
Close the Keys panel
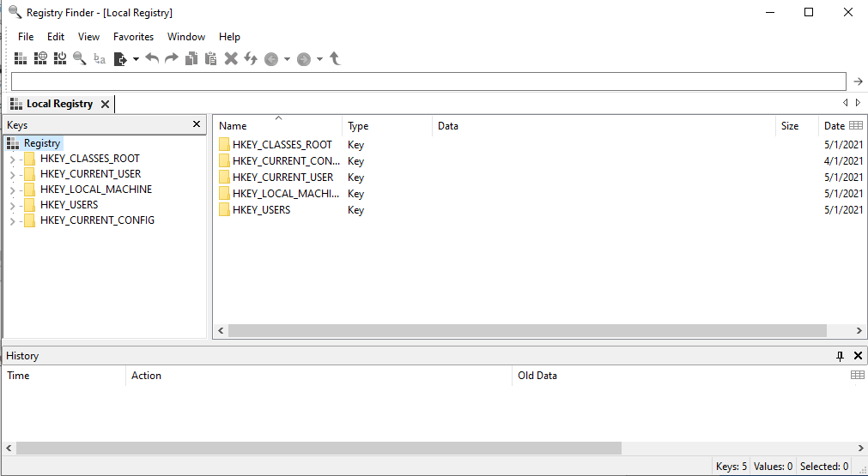point(197,125)
